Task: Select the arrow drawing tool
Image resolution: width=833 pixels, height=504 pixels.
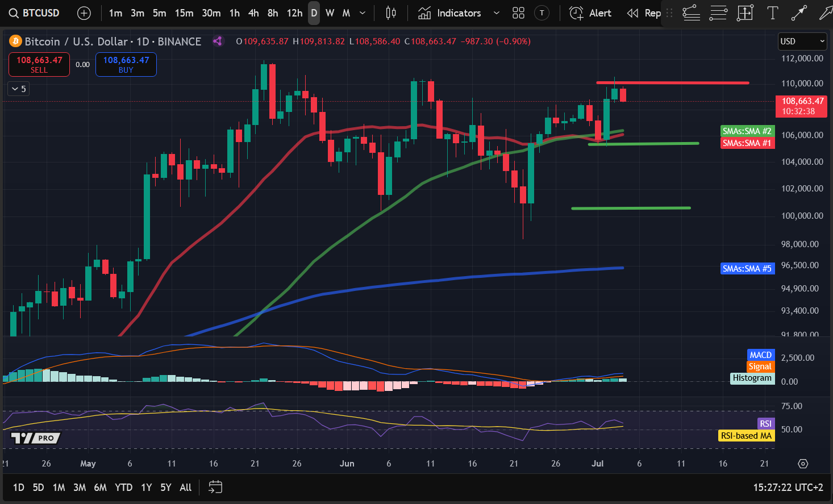Action: coord(825,13)
